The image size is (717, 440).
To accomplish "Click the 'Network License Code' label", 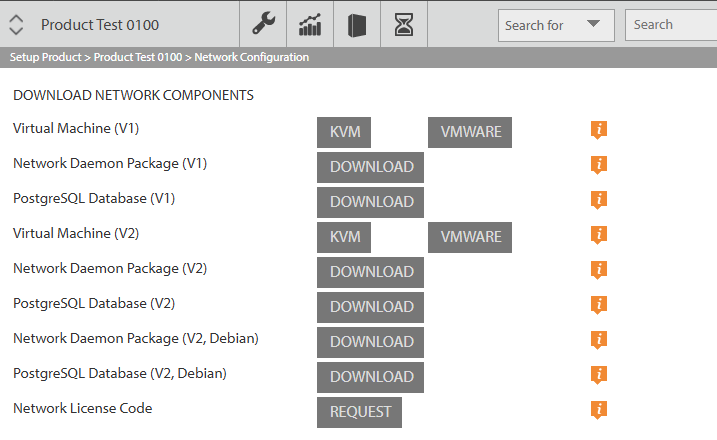I will (x=83, y=408).
